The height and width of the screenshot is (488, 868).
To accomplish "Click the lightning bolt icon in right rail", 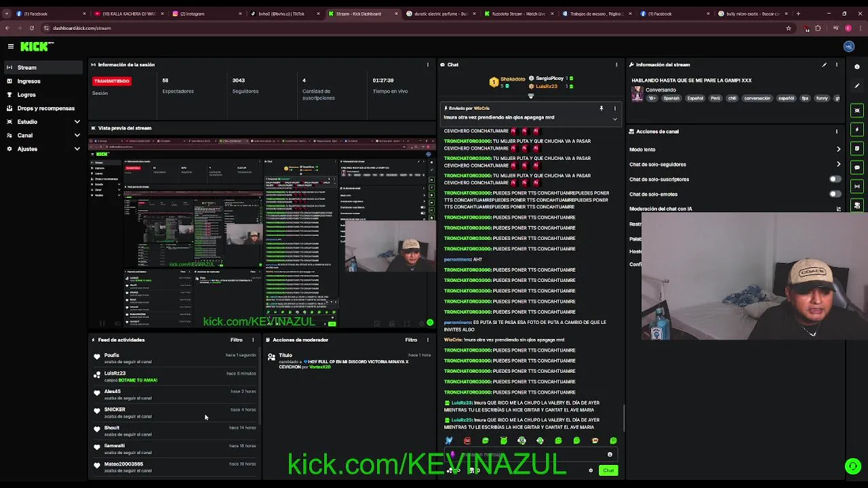I will point(857,129).
